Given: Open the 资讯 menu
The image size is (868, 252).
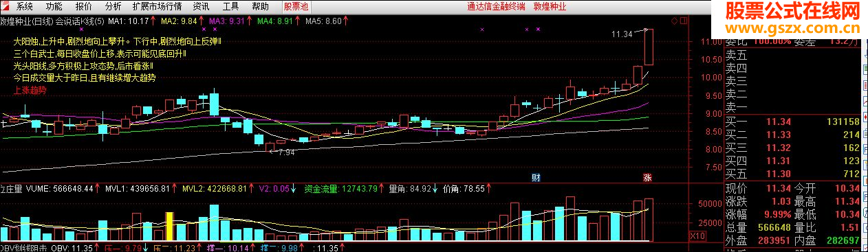Looking at the screenshot, I should point(201,6).
